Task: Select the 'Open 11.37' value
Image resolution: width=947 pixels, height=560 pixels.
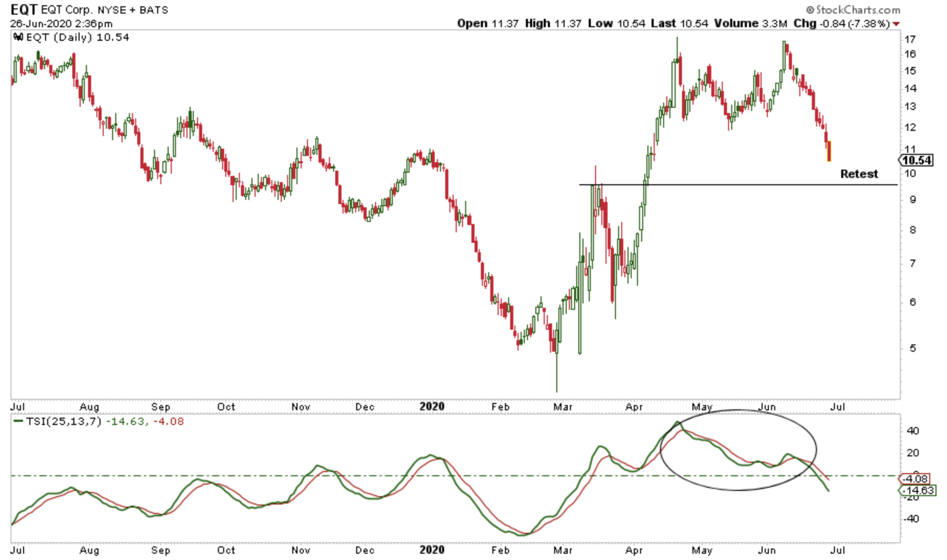Action: point(488,24)
